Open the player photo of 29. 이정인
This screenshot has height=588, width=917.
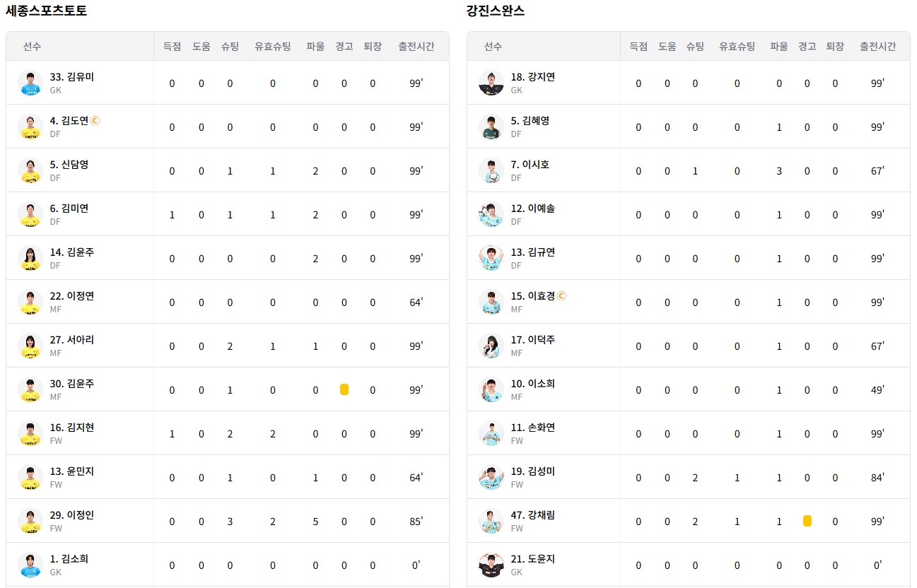pos(30,522)
